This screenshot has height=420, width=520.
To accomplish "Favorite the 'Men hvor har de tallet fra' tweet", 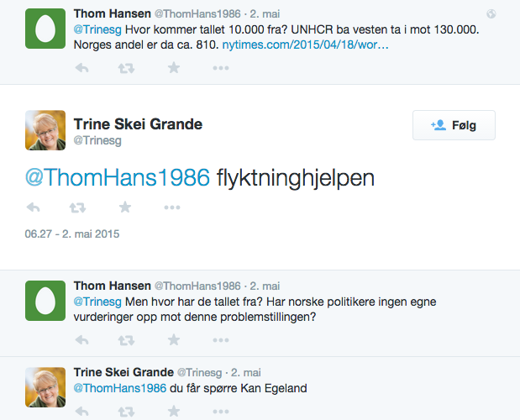I will point(174,340).
